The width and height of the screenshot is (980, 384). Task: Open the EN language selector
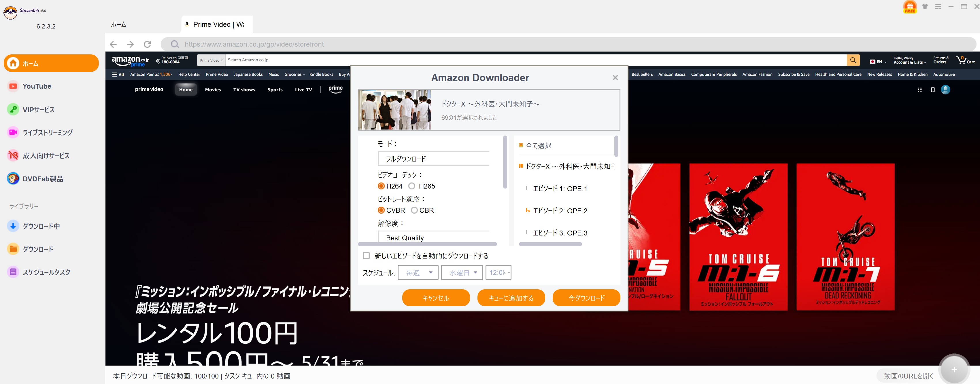878,62
